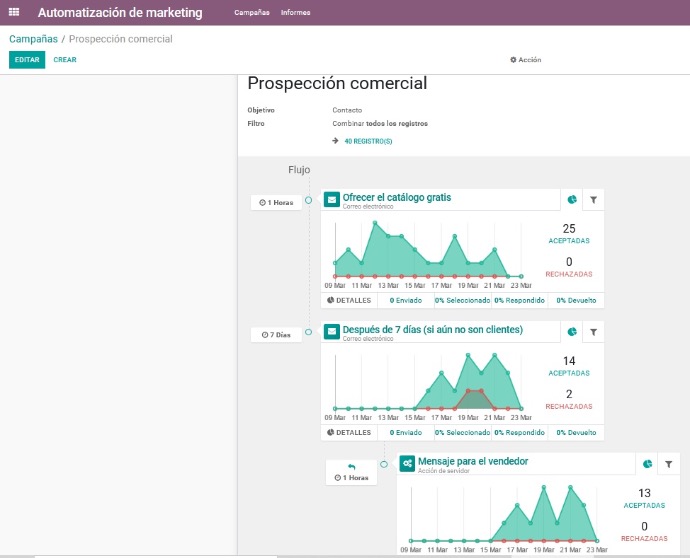Click the Prospección comercial campaign title
This screenshot has height=558, width=690.
[337, 83]
